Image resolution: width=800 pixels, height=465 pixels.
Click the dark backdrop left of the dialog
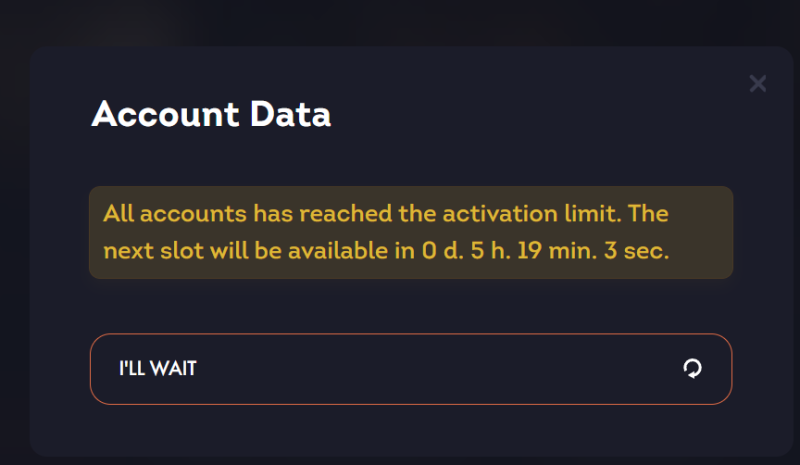point(14,250)
